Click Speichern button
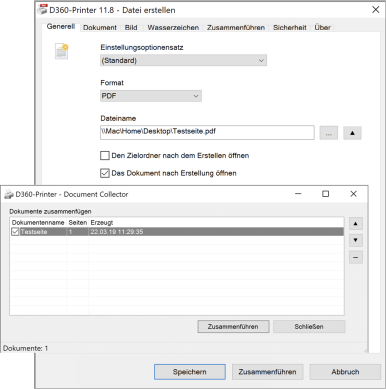 click(190, 372)
